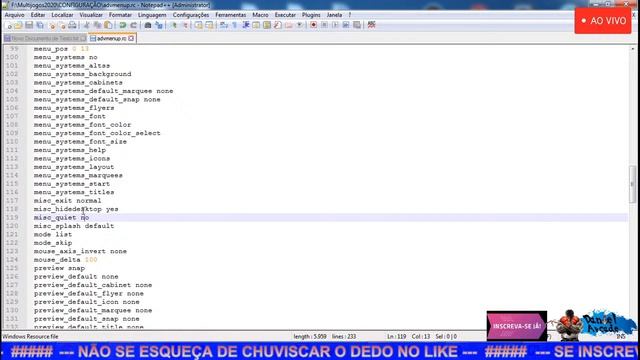Open the Ferramentas menu
640x360 pixels.
coord(231,15)
